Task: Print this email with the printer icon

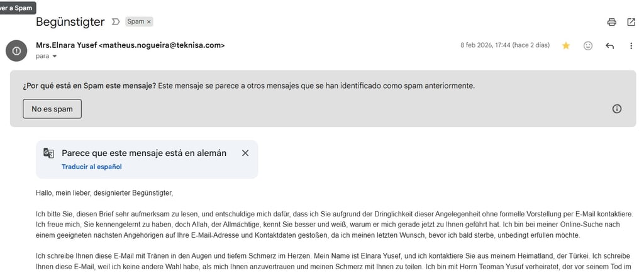Action: tap(611, 22)
